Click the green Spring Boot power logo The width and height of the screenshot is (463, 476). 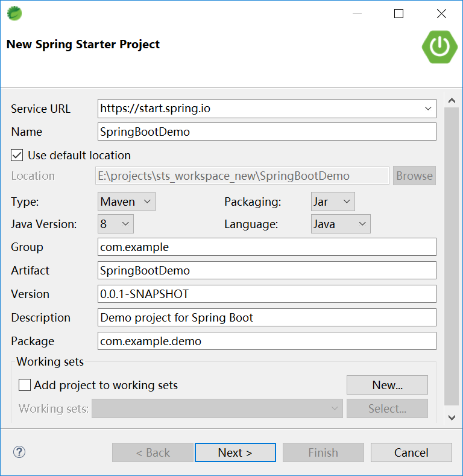pos(439,46)
